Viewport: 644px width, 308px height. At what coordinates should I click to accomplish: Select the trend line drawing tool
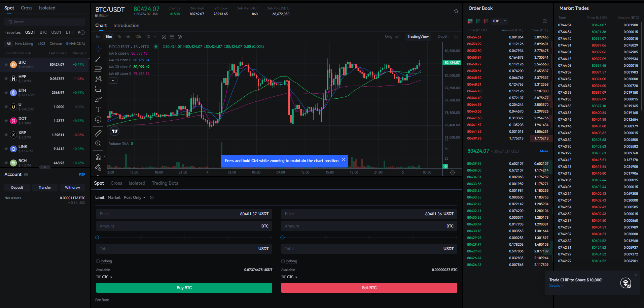(x=98, y=59)
